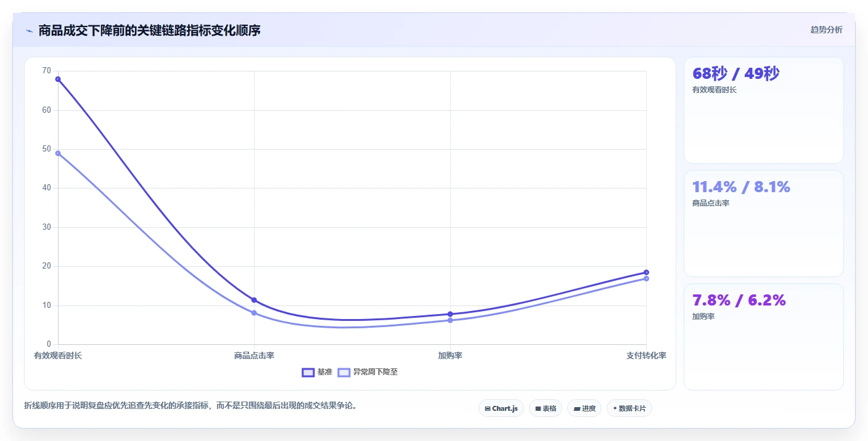Image resolution: width=868 pixels, height=441 pixels.
Task: Click the 数据卡片 tag chip
Action: click(629, 408)
